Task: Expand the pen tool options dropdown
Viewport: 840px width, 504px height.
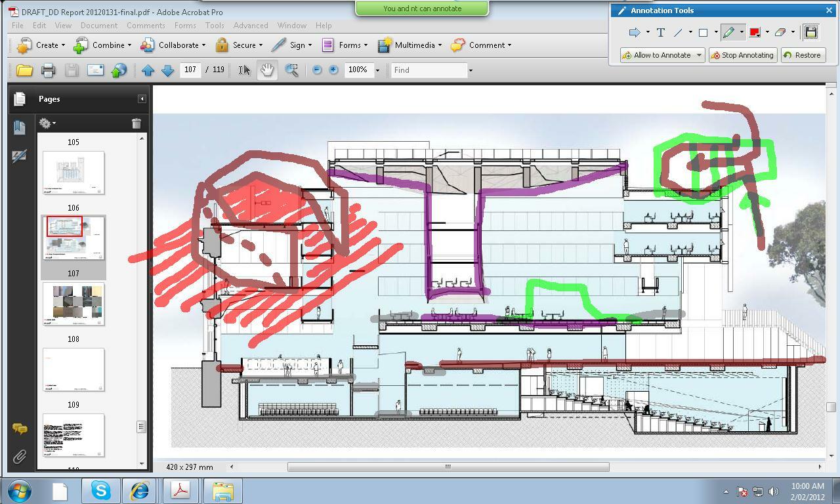Action: click(x=742, y=32)
